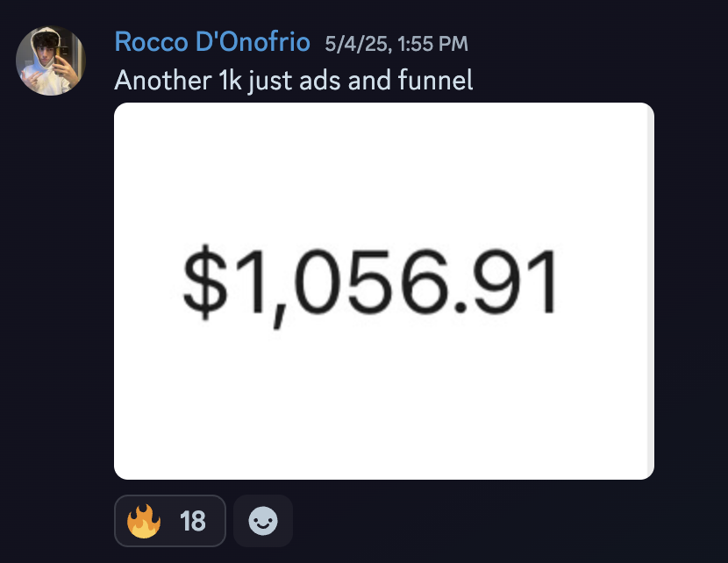Viewport: 728px width, 563px height.
Task: Click the $1,056.91 amount in the image
Action: point(370,285)
